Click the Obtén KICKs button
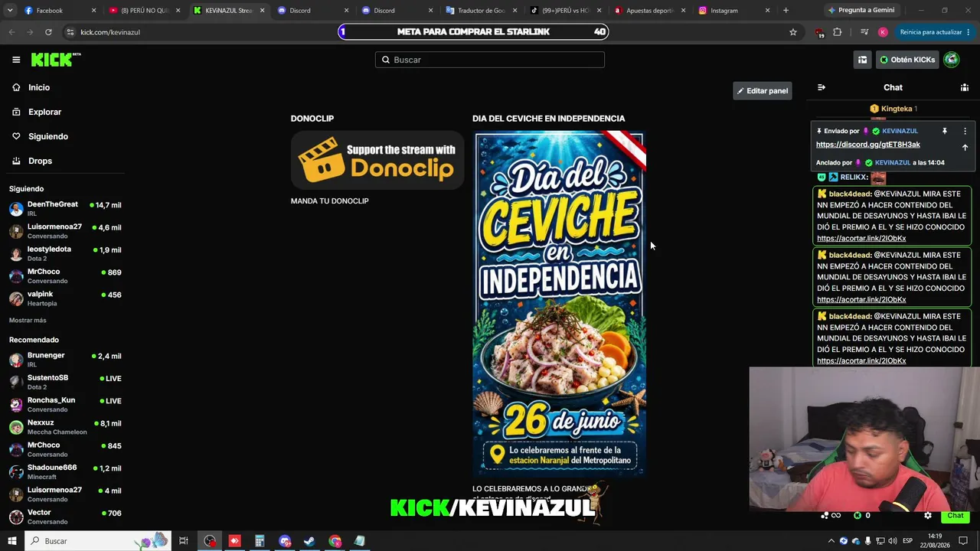 (907, 60)
